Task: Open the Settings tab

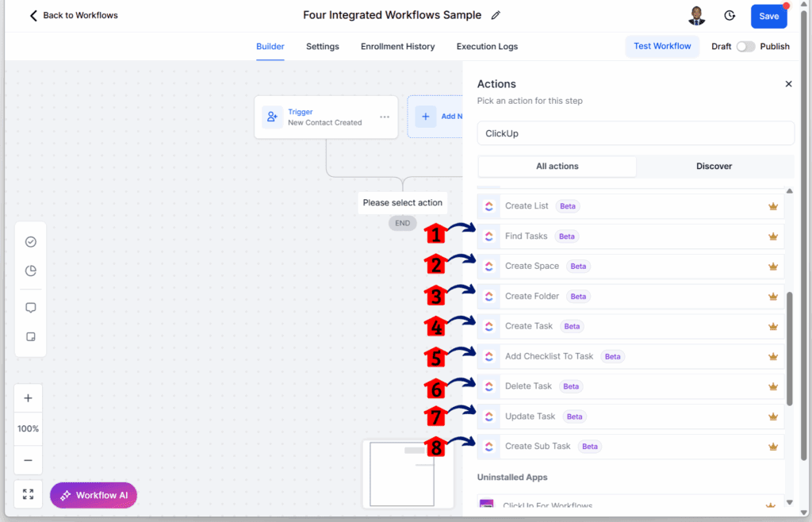Action: pyautogui.click(x=323, y=47)
